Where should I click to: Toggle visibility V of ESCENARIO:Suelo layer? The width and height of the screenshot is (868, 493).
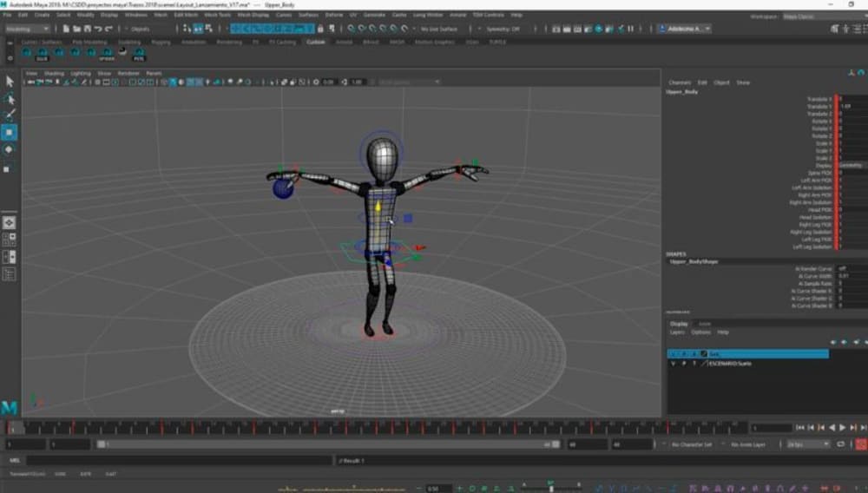point(674,364)
